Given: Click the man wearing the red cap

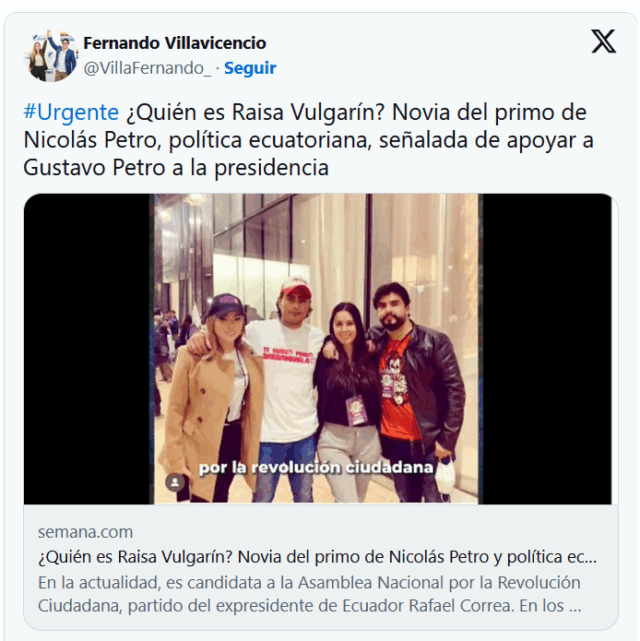Looking at the screenshot, I should pos(288,388).
